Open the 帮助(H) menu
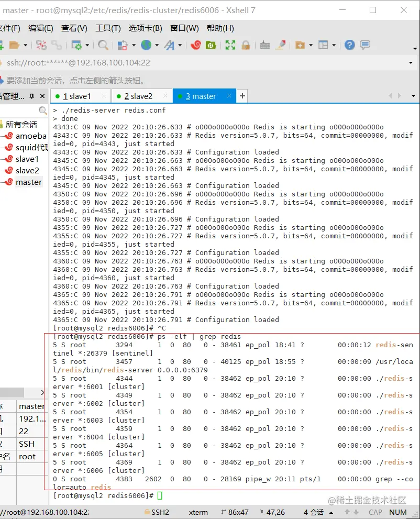The image size is (420, 519). (220, 28)
